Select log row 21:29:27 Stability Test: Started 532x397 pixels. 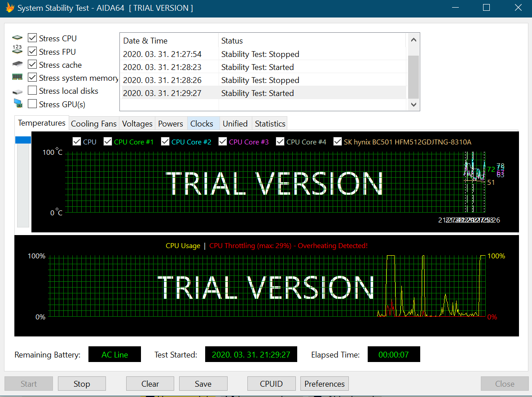click(x=264, y=93)
